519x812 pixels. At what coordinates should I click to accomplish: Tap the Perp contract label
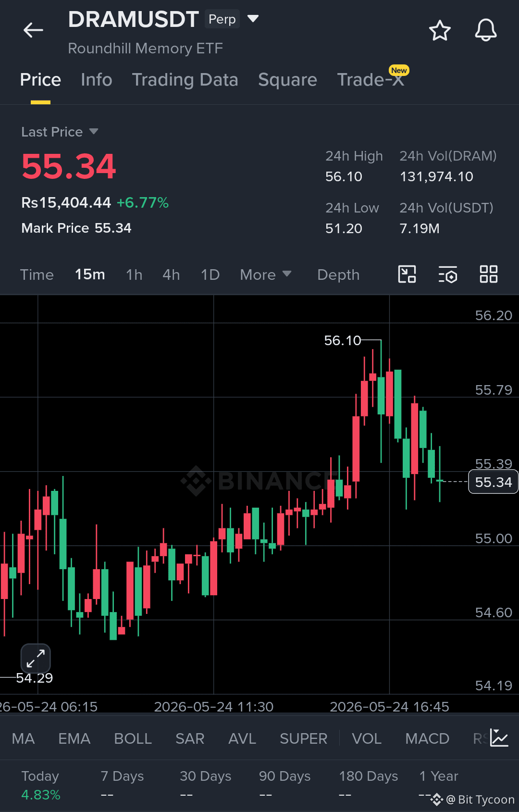pos(222,19)
